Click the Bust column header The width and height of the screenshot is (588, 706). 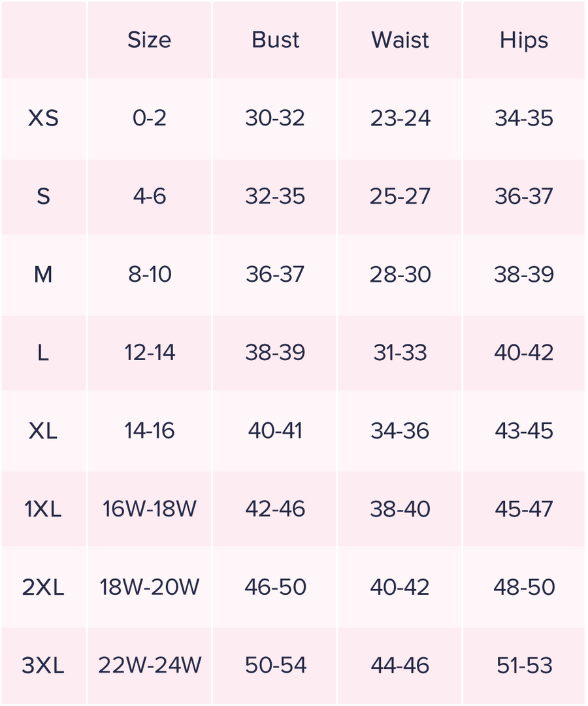point(275,40)
